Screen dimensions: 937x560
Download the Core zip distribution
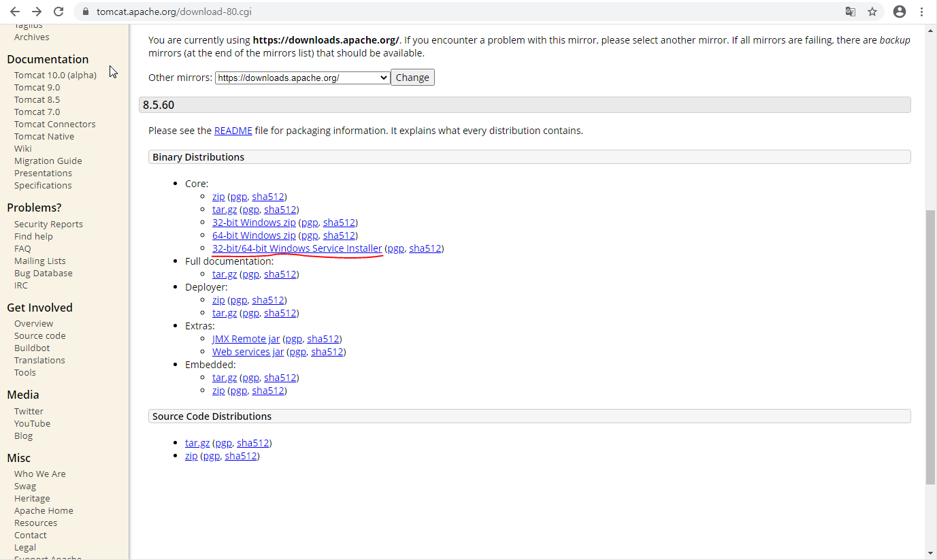click(218, 197)
